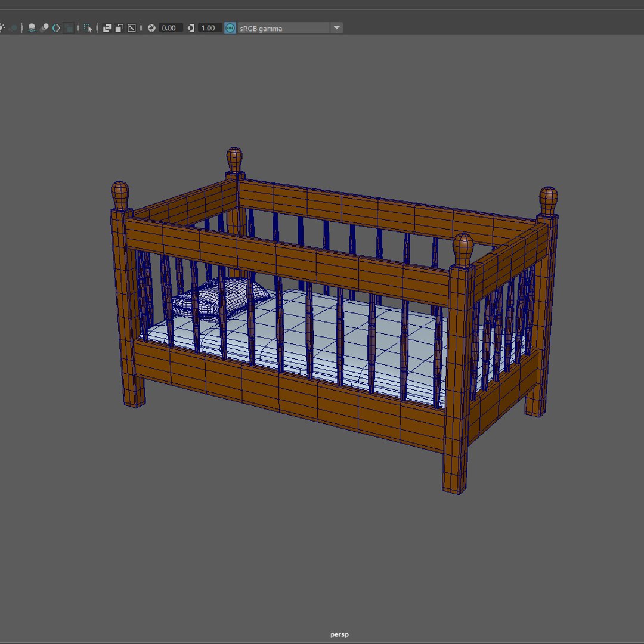
Task: Toggle X-ray active components icon
Action: pos(119,28)
